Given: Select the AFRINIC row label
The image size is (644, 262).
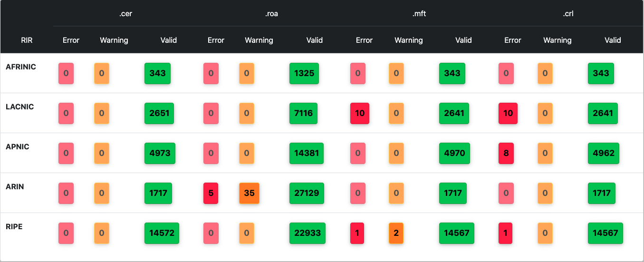Looking at the screenshot, I should tap(20, 67).
